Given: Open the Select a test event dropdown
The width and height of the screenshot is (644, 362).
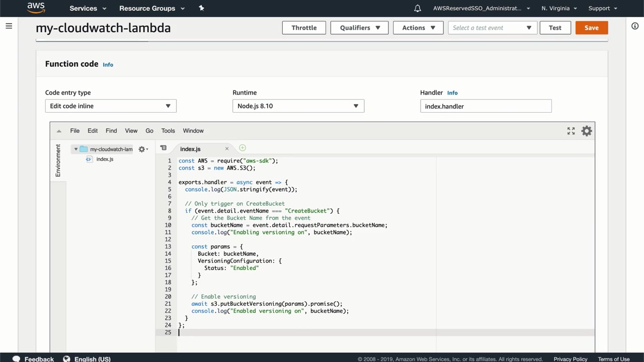Looking at the screenshot, I should [x=492, y=28].
